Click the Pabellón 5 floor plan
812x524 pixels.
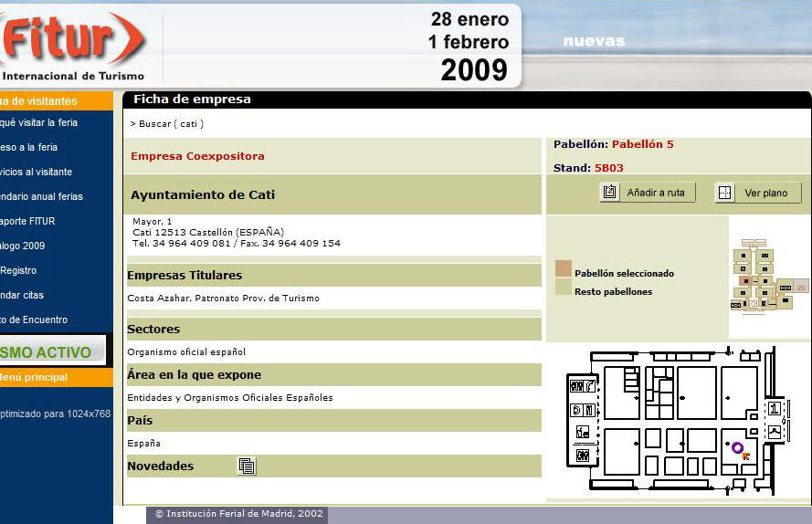click(679, 421)
